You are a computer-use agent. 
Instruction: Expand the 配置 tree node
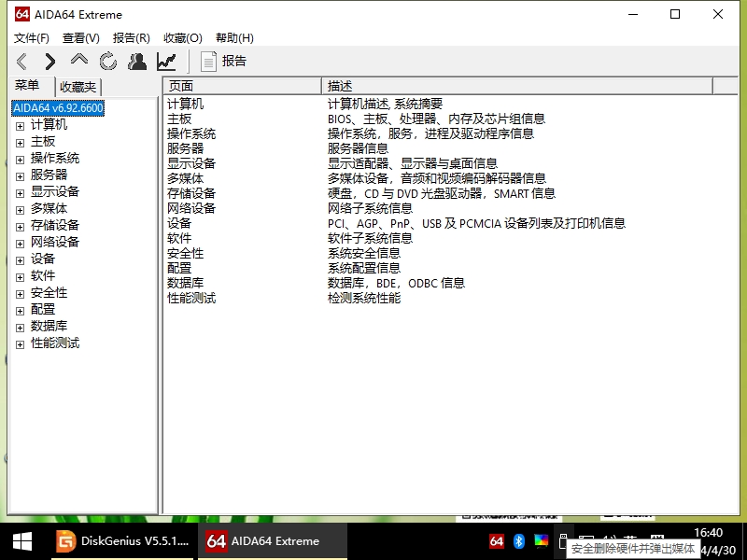[x=20, y=311]
